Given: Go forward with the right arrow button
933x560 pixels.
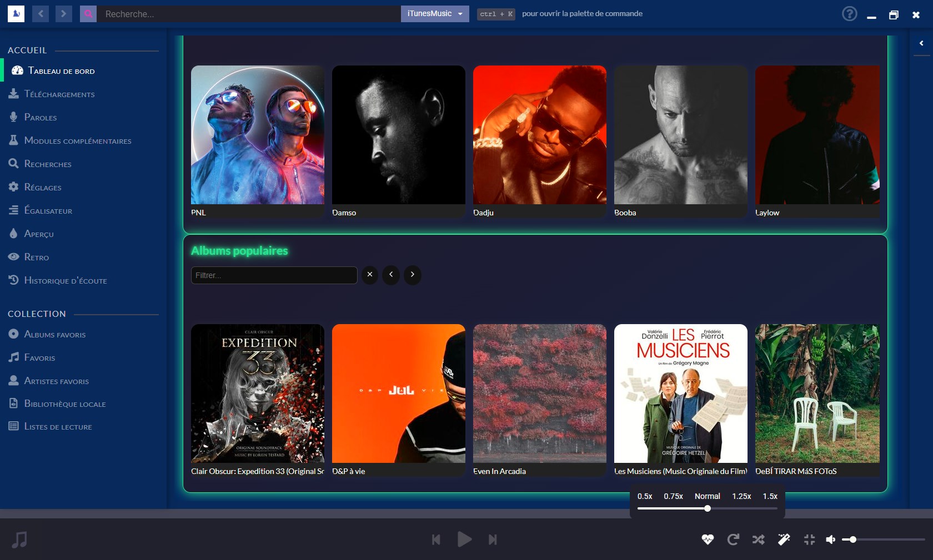Looking at the screenshot, I should [x=64, y=14].
